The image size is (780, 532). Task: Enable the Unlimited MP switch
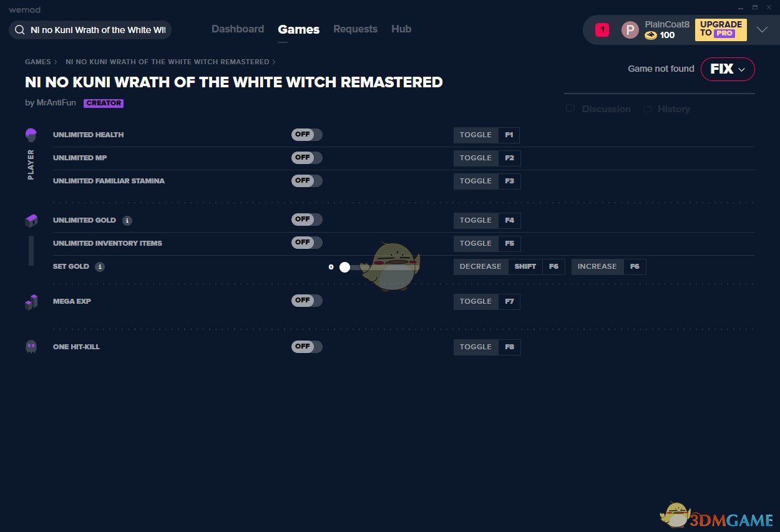click(x=307, y=158)
